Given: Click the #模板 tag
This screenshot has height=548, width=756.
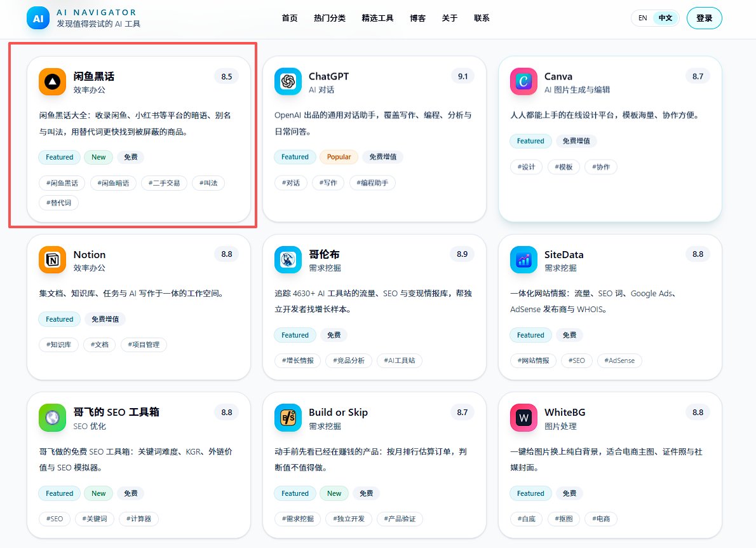Looking at the screenshot, I should pos(564,167).
